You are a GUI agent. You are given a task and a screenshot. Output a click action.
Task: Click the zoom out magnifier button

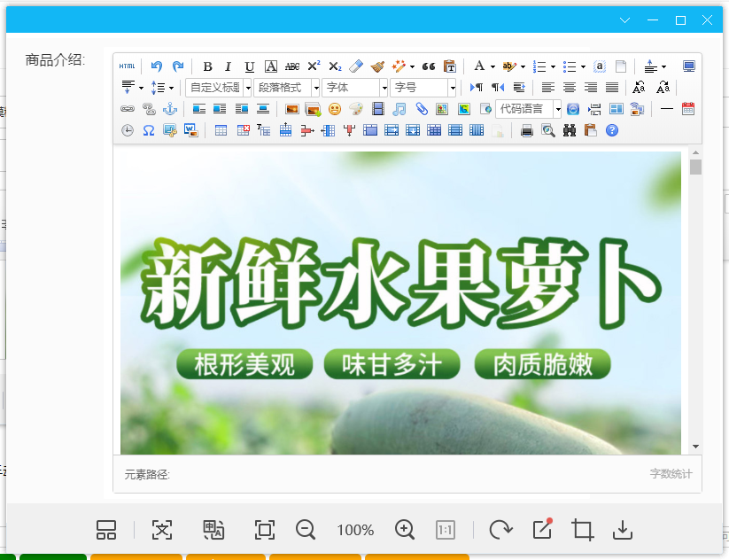click(x=306, y=530)
